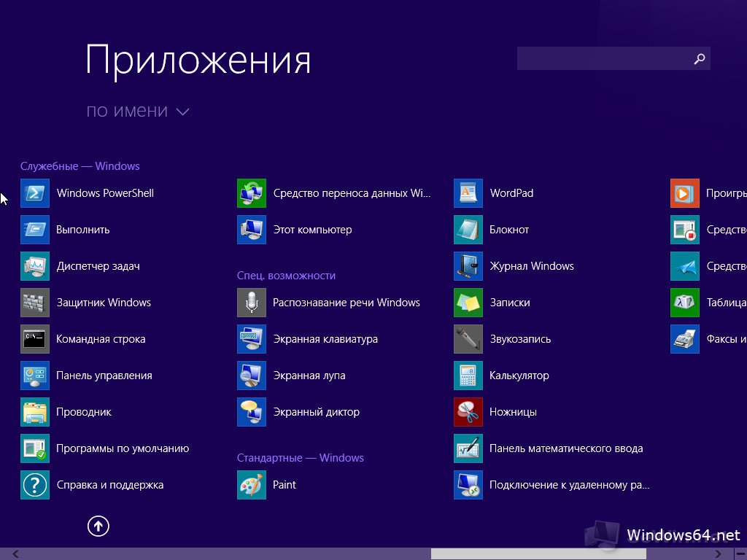Click the 'Проводник' text label
747x560 pixels.
pyautogui.click(x=84, y=412)
